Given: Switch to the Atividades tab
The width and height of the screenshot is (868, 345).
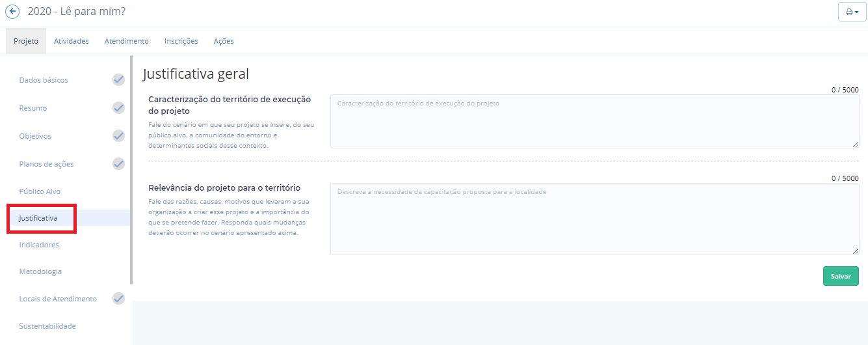Looking at the screenshot, I should point(72,41).
